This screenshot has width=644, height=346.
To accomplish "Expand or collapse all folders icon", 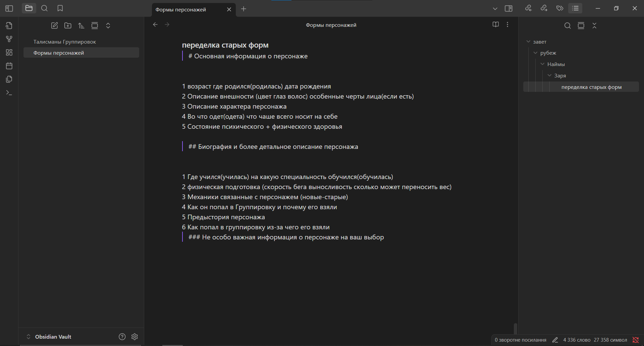I will coord(108,25).
